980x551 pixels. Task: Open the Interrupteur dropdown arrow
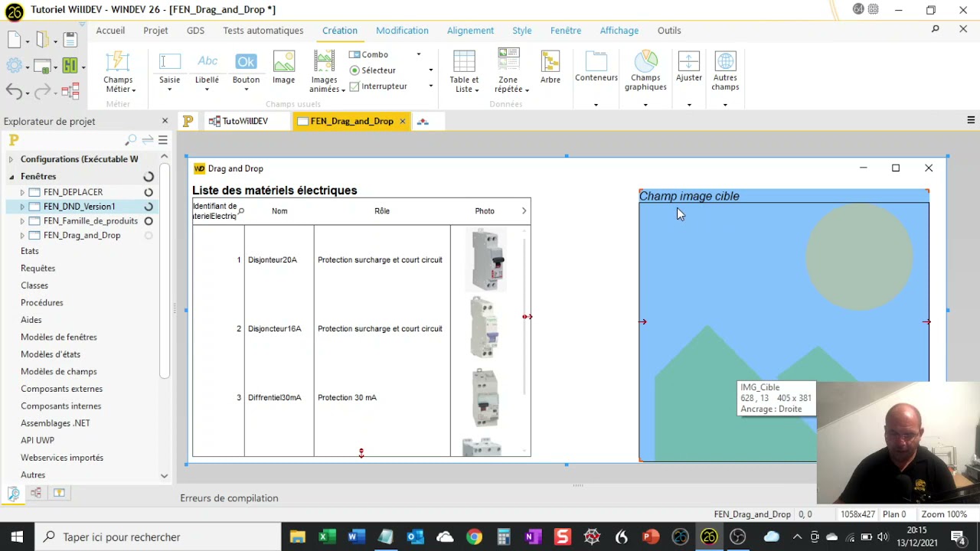(x=430, y=86)
